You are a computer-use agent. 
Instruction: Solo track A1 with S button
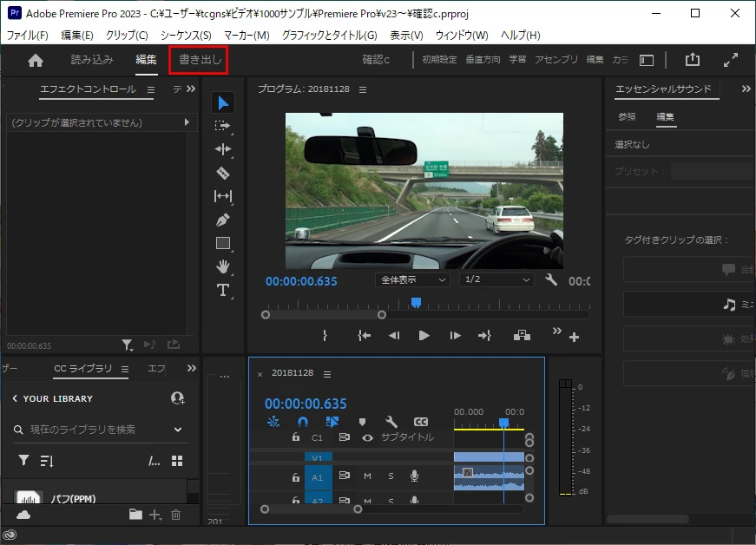[x=391, y=476]
